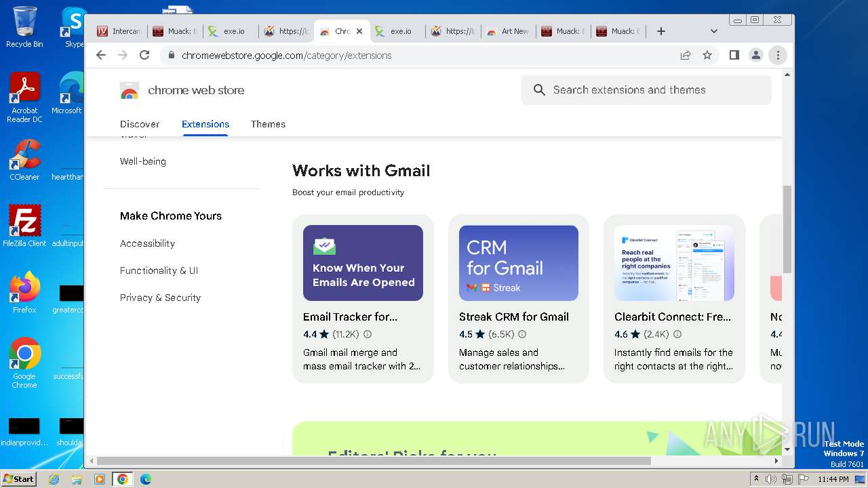868x488 pixels.
Task: Open the browser side panel icon
Action: [x=734, y=56]
